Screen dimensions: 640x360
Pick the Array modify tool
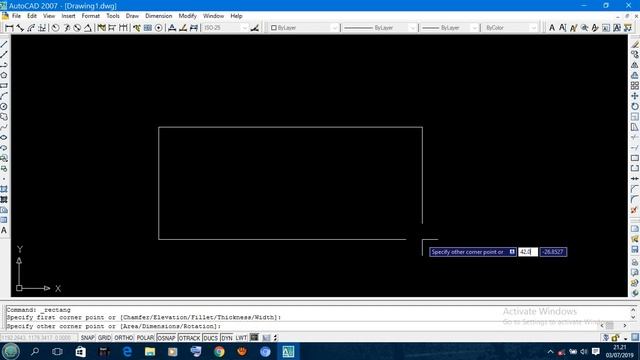point(635,86)
